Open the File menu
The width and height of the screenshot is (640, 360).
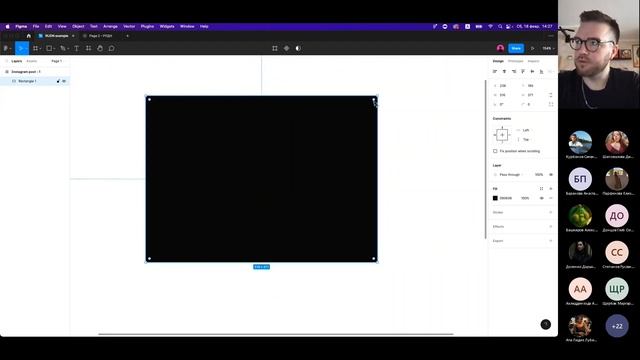36,27
